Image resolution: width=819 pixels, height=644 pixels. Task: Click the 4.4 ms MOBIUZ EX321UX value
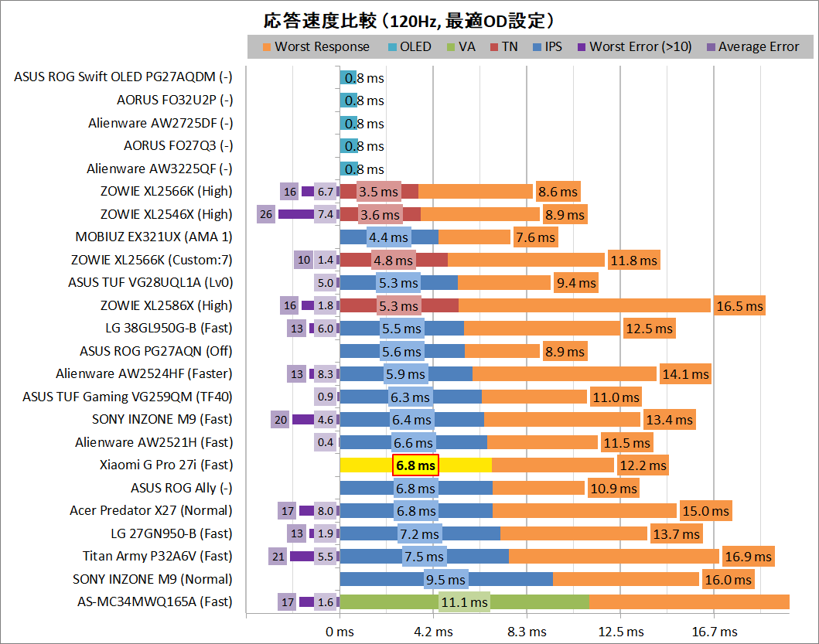pyautogui.click(x=388, y=237)
